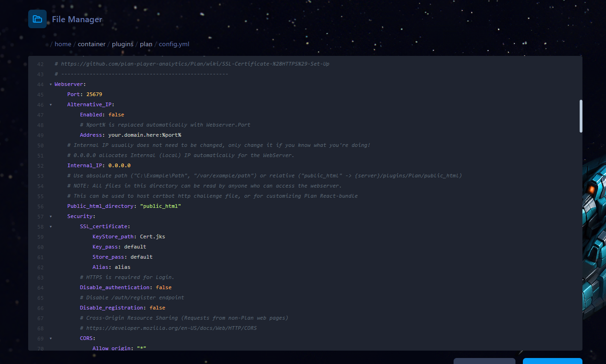Fold the SSL_certificate block arrow
This screenshot has height=364, width=606.
(51, 227)
